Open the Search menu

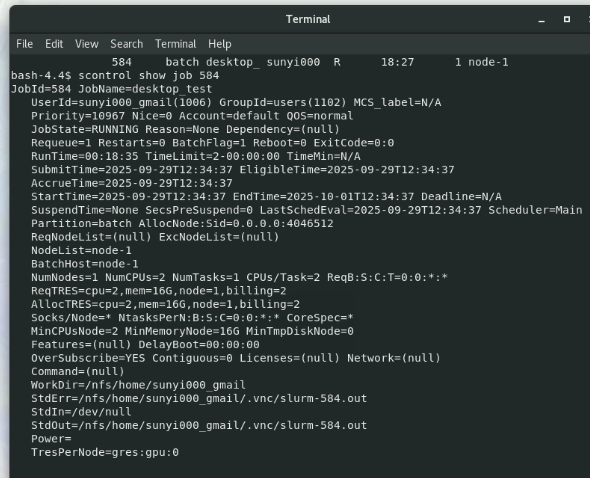tap(127, 44)
